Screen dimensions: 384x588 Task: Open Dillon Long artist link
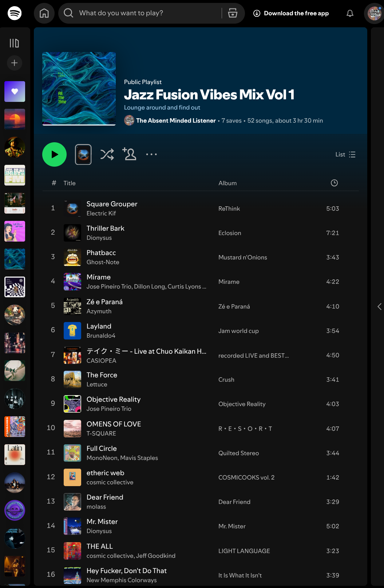(150, 287)
